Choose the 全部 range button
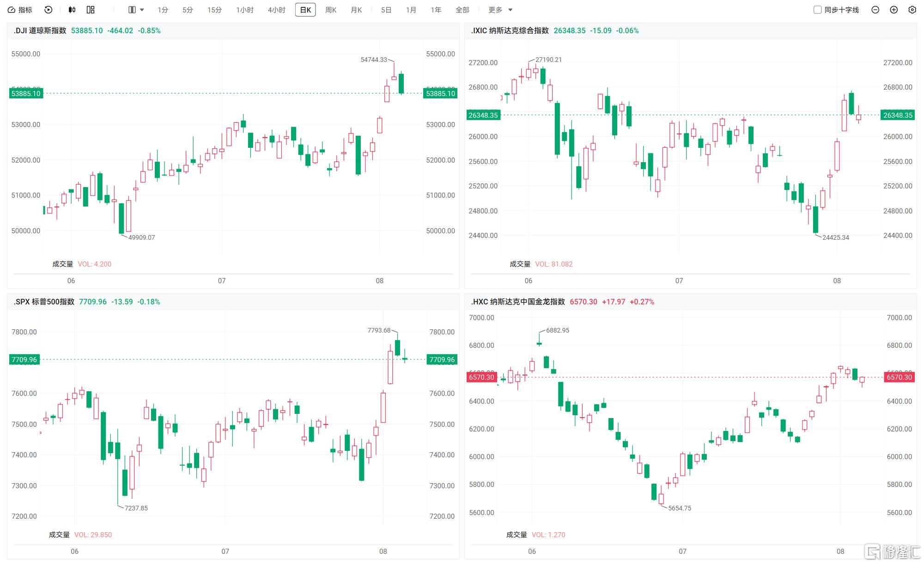This screenshot has width=924, height=564. point(462,10)
